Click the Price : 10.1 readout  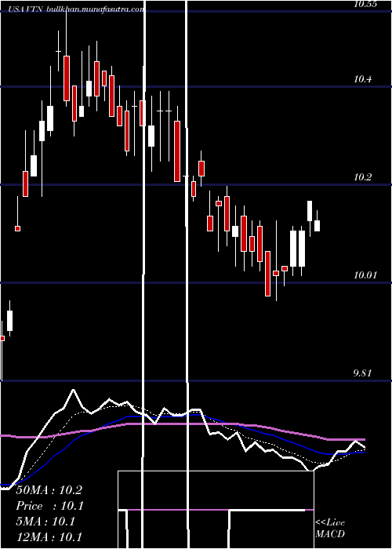tap(49, 506)
